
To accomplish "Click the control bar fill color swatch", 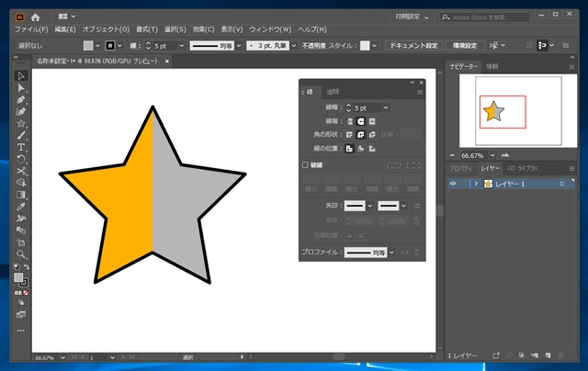I will tap(88, 46).
